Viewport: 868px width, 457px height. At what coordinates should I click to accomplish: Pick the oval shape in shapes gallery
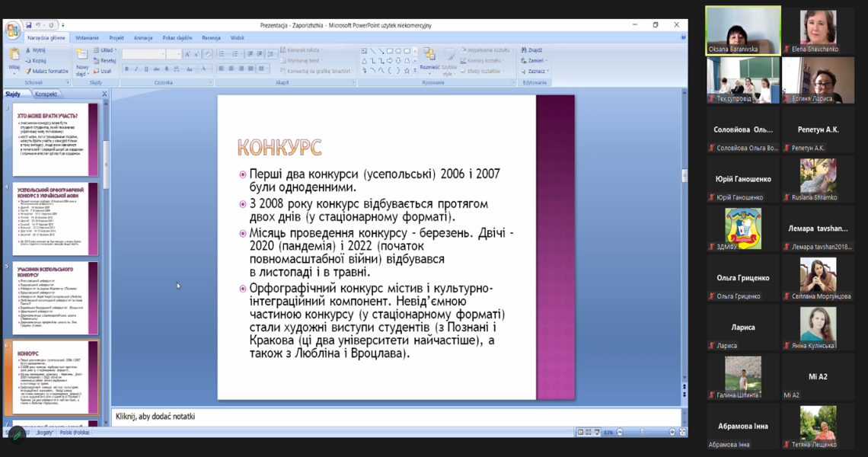(x=398, y=51)
